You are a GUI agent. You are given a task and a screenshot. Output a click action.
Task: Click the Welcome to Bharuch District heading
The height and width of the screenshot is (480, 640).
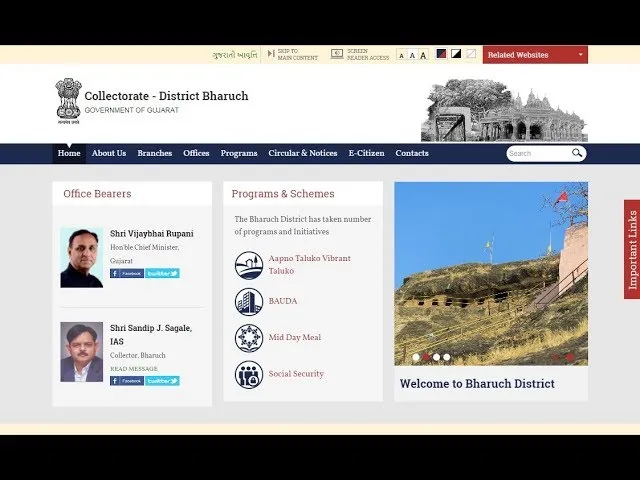(x=477, y=384)
